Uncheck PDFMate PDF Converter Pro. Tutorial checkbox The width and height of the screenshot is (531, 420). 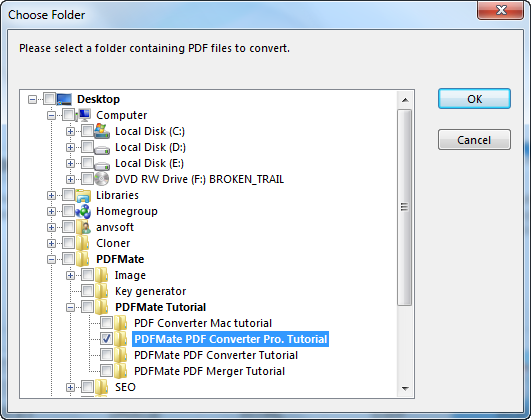(x=106, y=339)
